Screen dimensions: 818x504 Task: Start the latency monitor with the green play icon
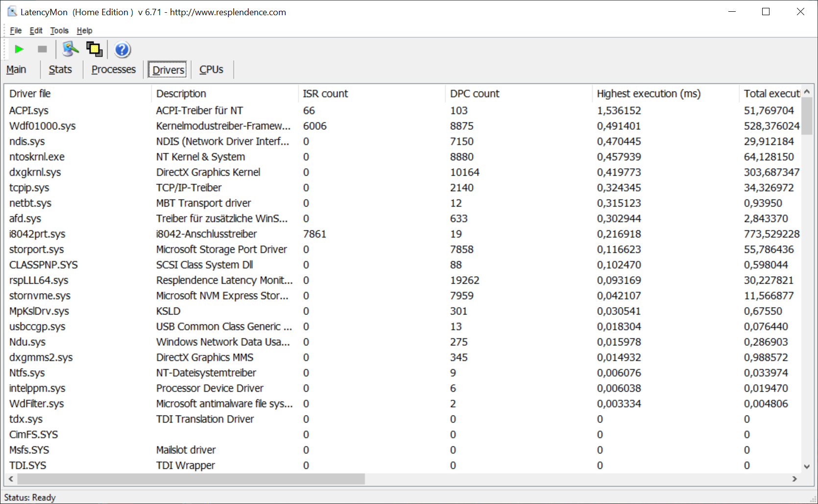[x=19, y=49]
